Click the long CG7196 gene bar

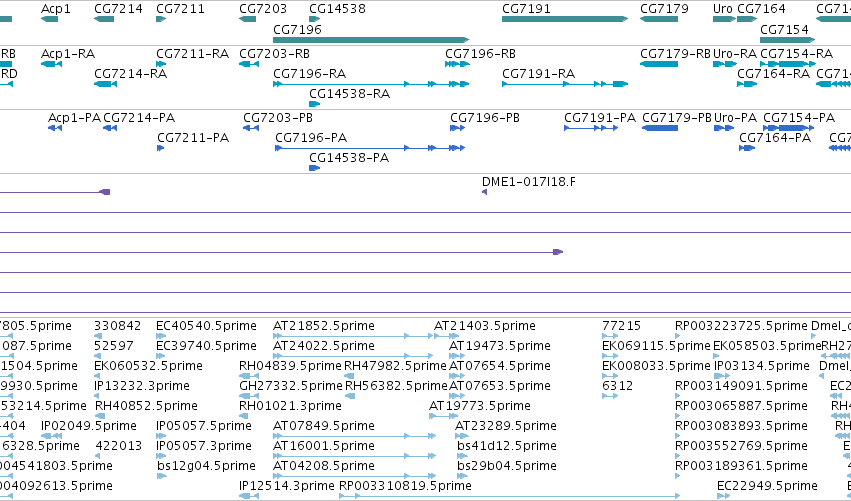click(371, 40)
